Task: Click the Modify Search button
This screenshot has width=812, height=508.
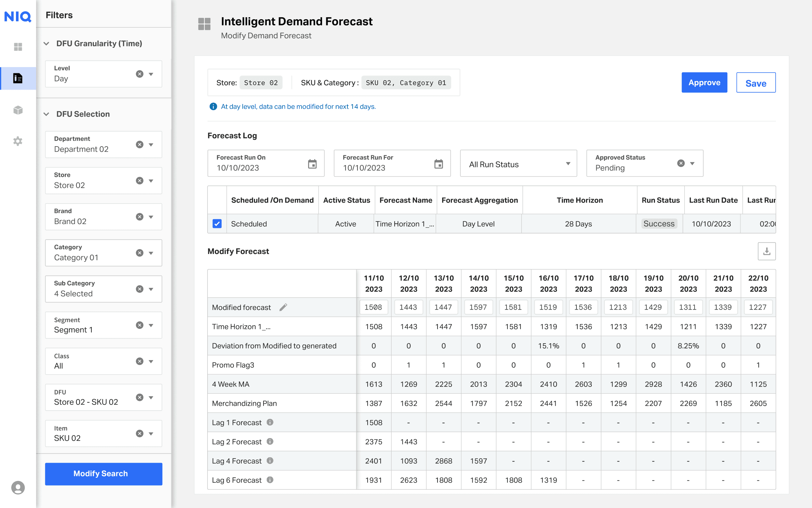Action: click(104, 474)
